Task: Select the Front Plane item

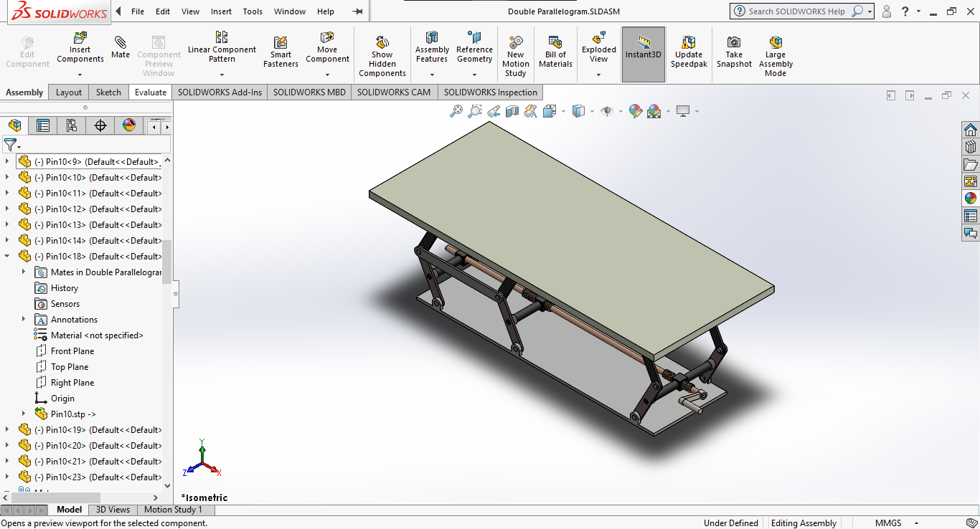Action: (72, 351)
